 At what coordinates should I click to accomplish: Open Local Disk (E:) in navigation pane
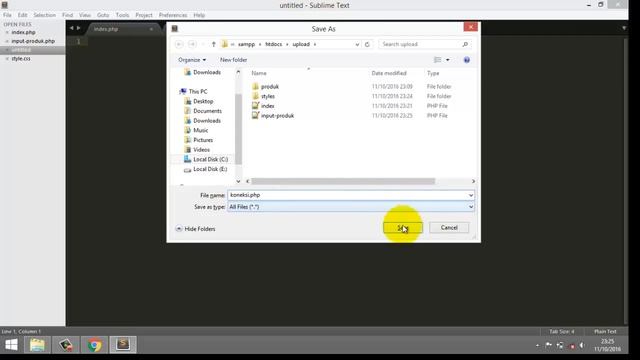(210, 169)
